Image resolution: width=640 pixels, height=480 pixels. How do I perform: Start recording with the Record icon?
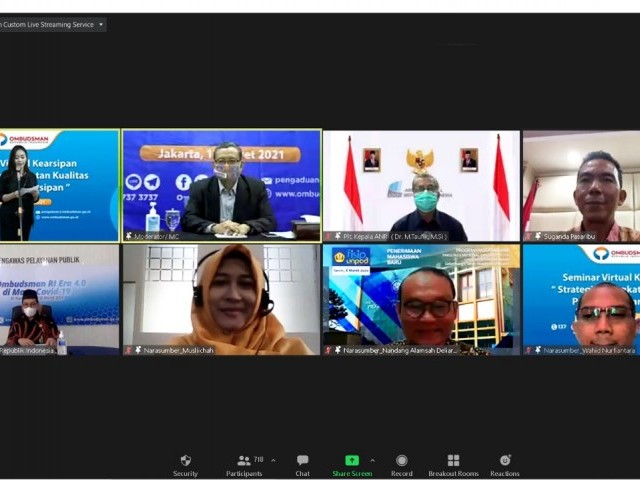pyautogui.click(x=401, y=460)
